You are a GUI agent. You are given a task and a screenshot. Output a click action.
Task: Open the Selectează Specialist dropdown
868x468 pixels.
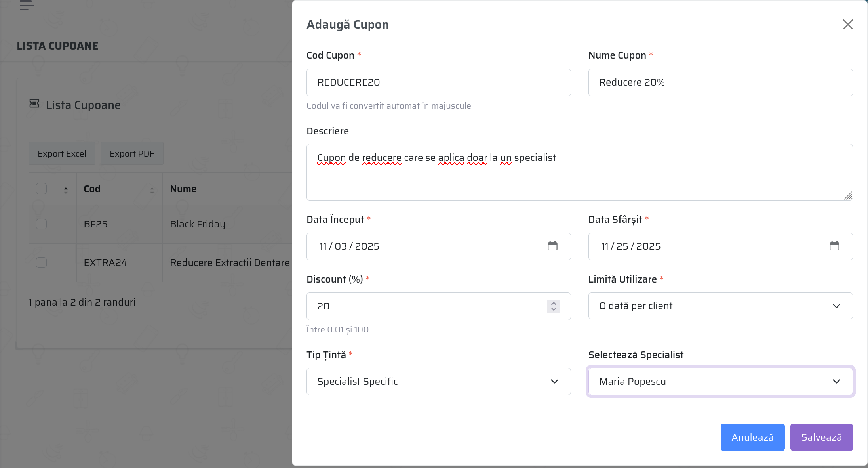(x=720, y=382)
